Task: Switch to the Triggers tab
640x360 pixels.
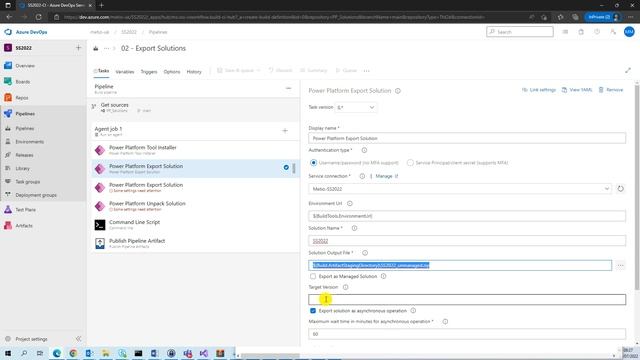Action: 149,71
